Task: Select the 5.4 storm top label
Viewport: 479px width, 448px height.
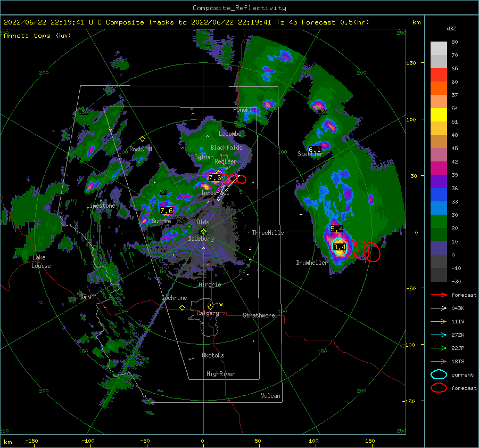Action: click(337, 229)
